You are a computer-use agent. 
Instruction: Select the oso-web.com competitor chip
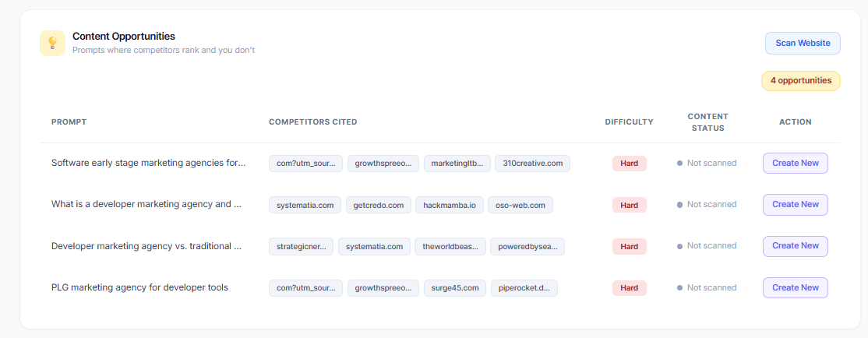[520, 206]
